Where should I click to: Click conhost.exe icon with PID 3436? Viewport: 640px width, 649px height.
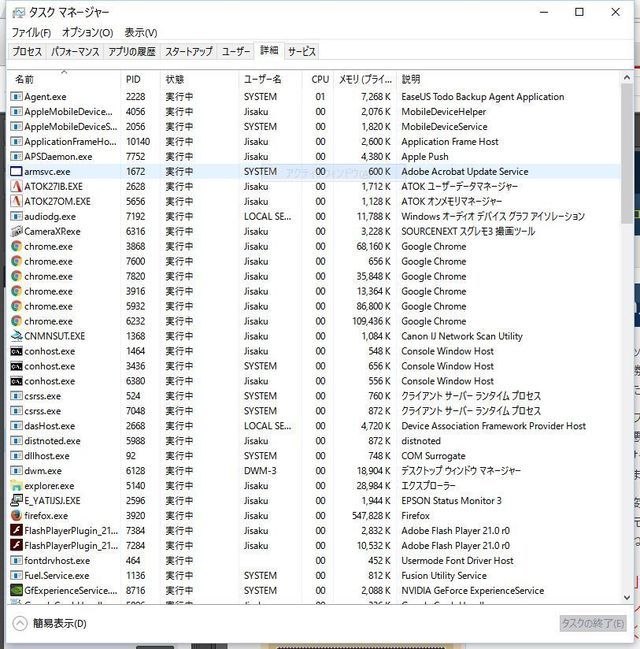pyautogui.click(x=16, y=366)
